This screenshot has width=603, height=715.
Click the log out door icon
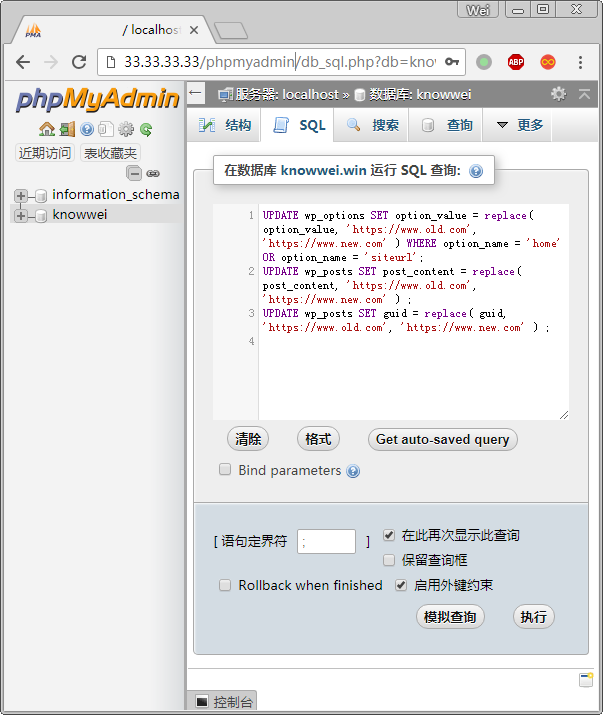tap(68, 130)
